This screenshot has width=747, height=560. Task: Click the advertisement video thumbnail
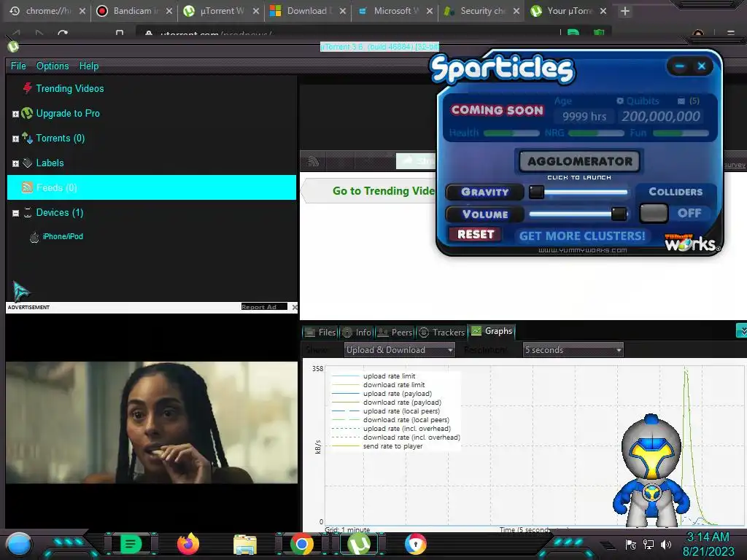(x=152, y=422)
